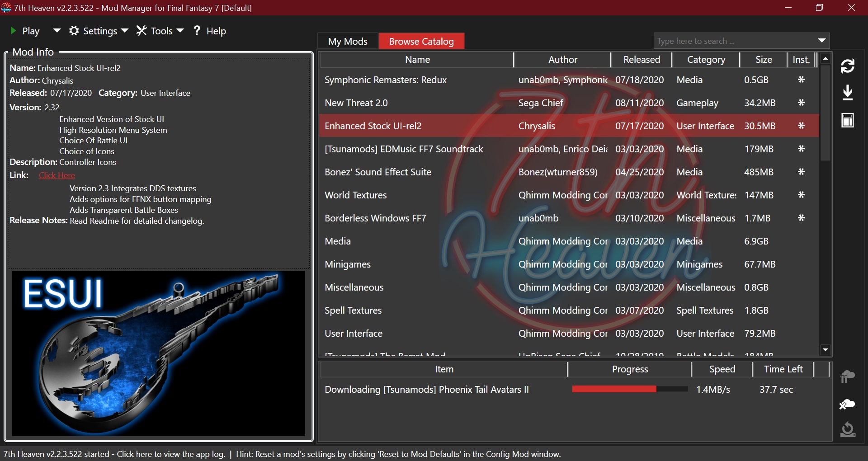The height and width of the screenshot is (461, 868).
Task: Click the catalog scrollbar down arrow
Action: (x=826, y=350)
